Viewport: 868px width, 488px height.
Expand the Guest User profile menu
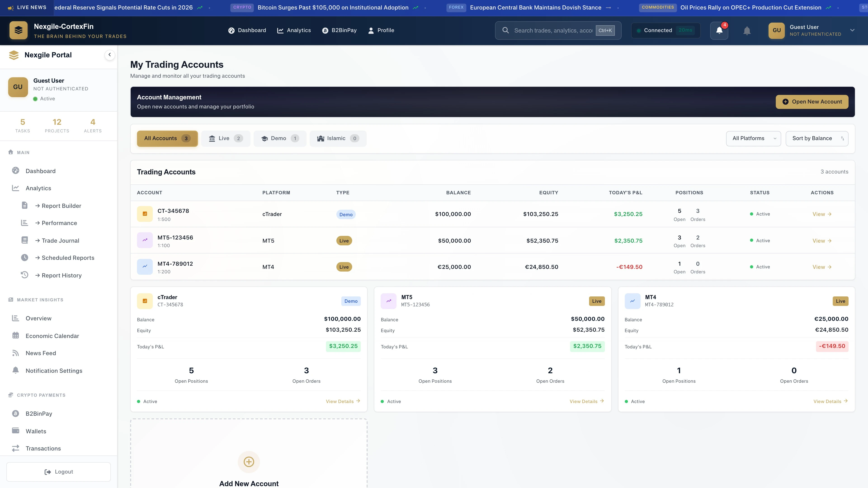pyautogui.click(x=852, y=30)
